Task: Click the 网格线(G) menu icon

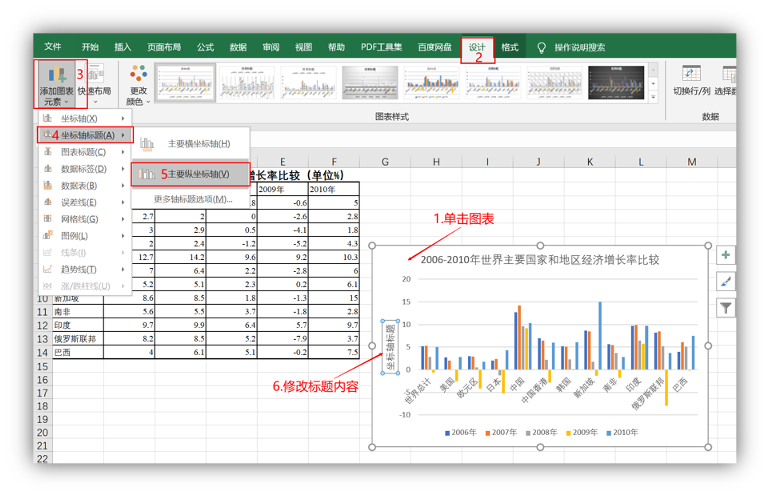Action: point(48,218)
